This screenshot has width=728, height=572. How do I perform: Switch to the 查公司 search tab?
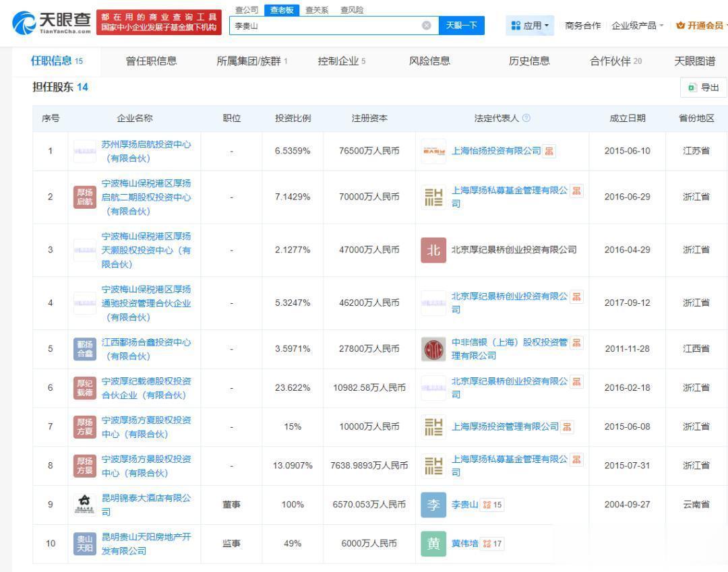pyautogui.click(x=246, y=10)
